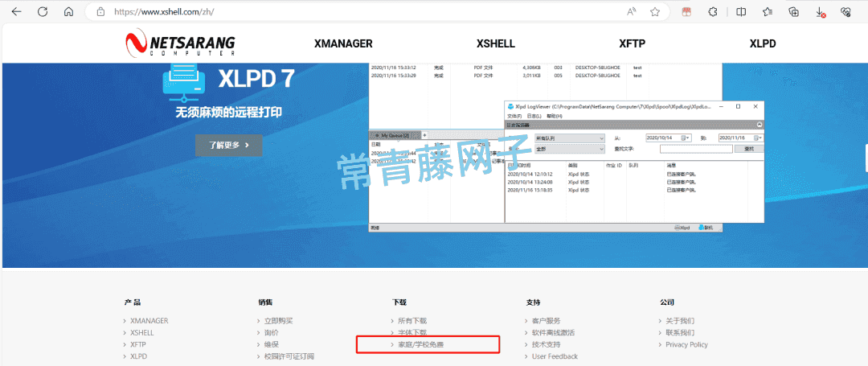
Task: Click the 公司 footer column heading
Action: [667, 302]
